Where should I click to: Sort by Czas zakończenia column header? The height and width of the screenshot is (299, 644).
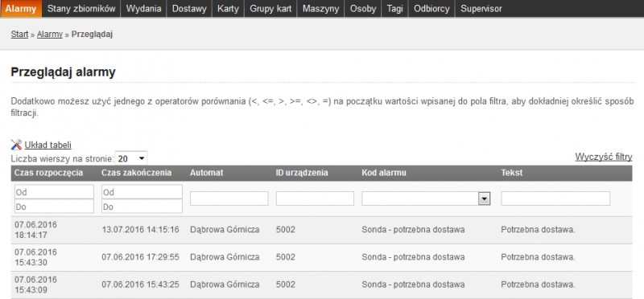point(136,173)
